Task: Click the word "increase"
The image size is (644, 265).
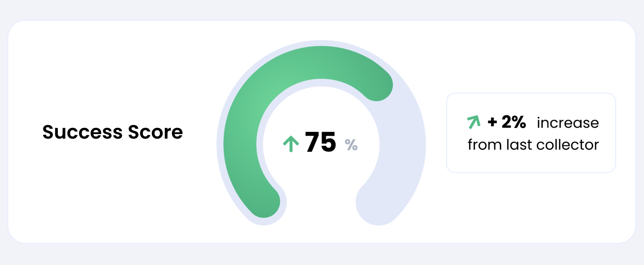Action: (x=568, y=123)
